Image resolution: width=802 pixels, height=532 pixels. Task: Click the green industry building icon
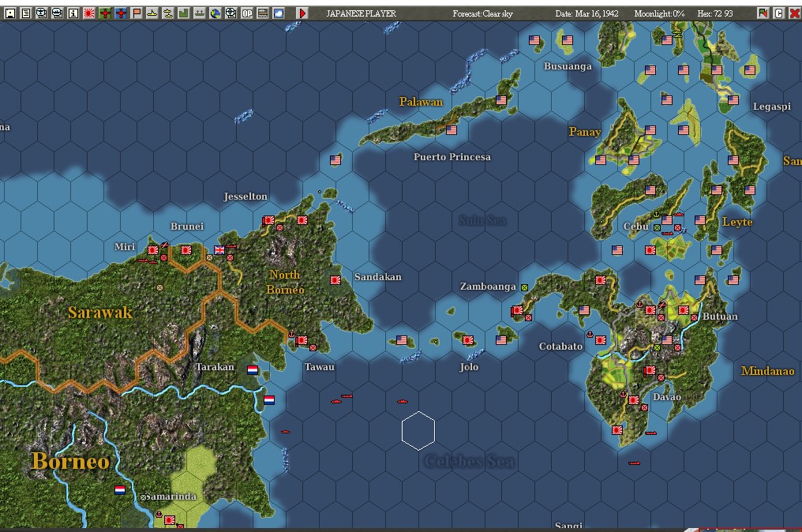coord(184,13)
